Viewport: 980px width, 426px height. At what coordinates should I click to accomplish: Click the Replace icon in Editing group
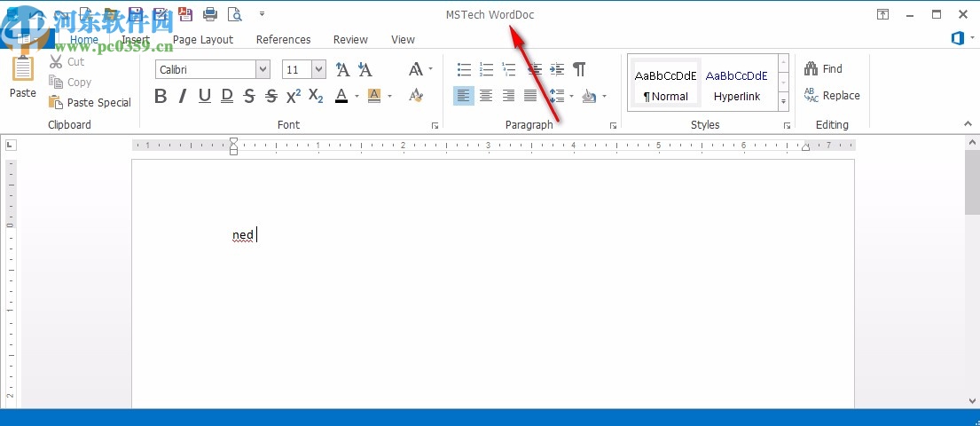(x=811, y=95)
